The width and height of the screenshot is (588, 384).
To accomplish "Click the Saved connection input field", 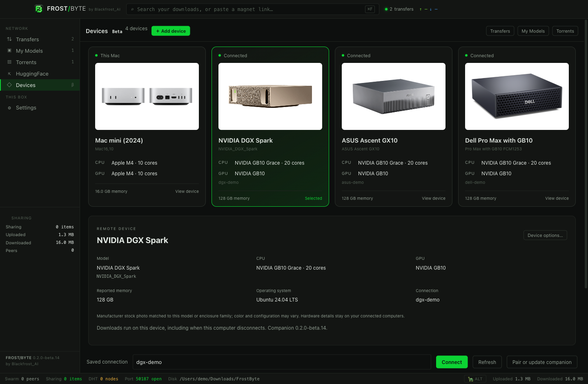I will (x=282, y=362).
